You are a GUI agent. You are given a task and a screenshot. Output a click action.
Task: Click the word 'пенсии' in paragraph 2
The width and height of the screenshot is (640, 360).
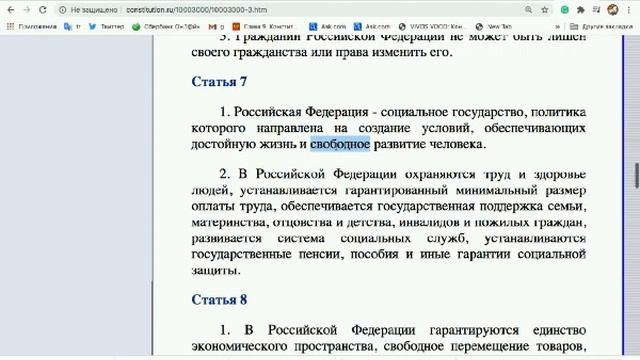pos(321,254)
